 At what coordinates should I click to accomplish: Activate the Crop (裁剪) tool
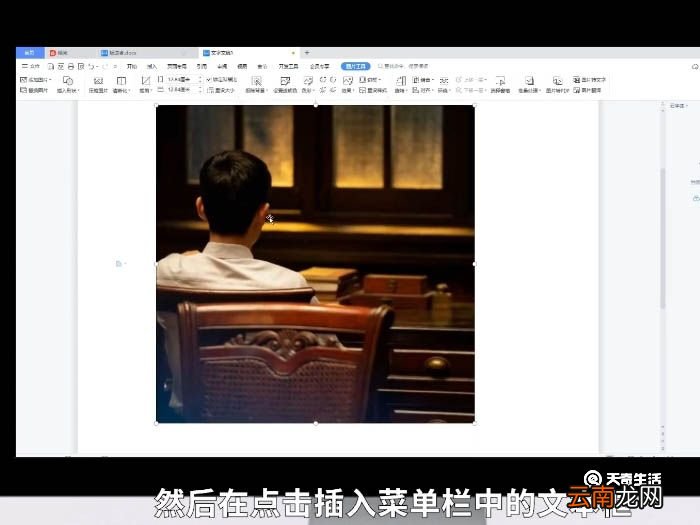pos(146,84)
